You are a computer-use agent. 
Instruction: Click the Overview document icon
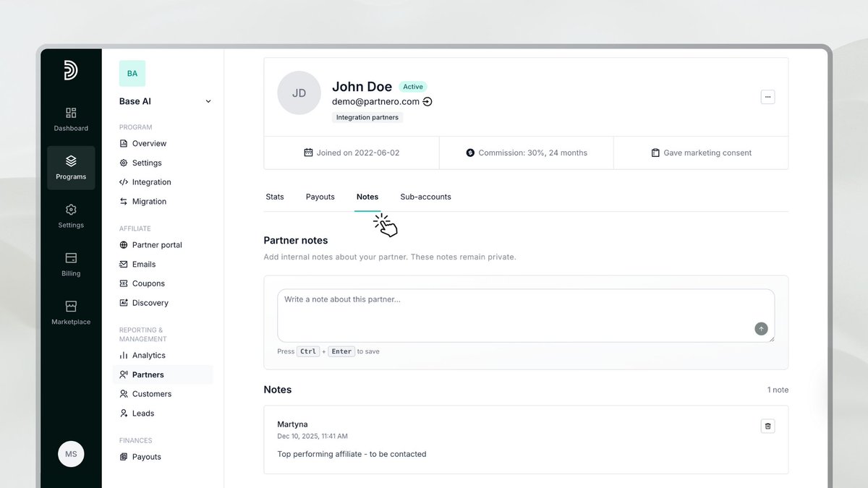coord(124,143)
